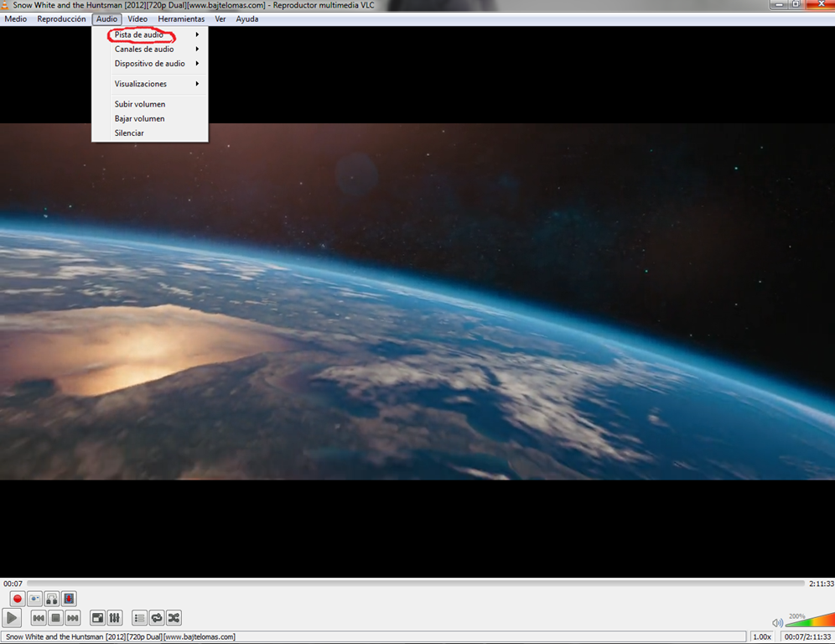Expand the Pista de audio submenu
The image size is (835, 644).
[150, 34]
